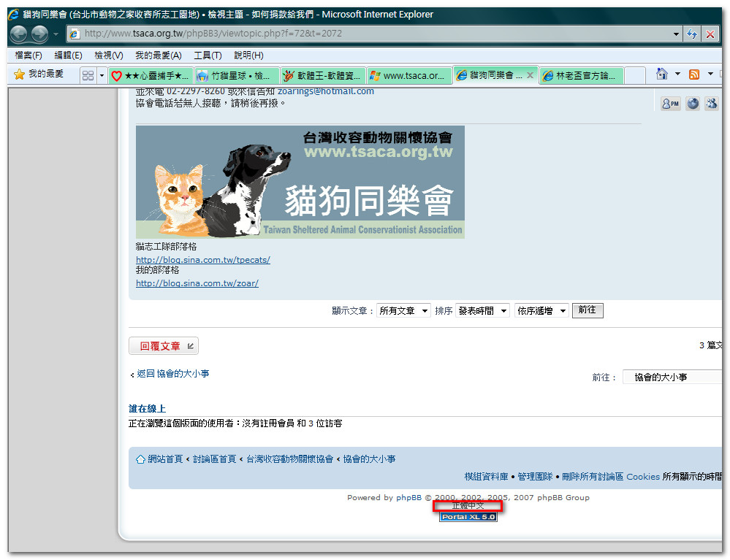Viewport: 730px width, 560px height.
Task: Click 刪除所有討論區 Cookies link
Action: tap(610, 477)
